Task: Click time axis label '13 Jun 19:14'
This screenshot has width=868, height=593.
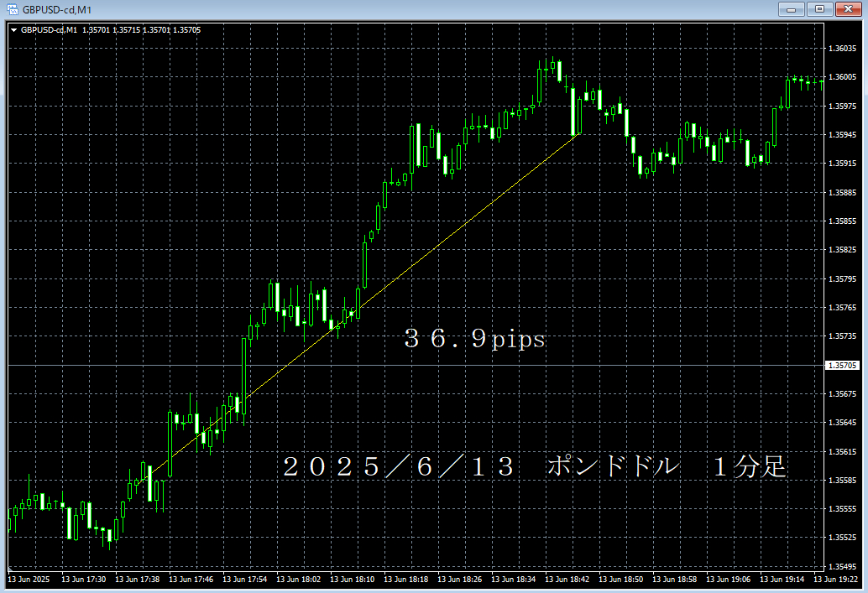Action: (x=782, y=580)
